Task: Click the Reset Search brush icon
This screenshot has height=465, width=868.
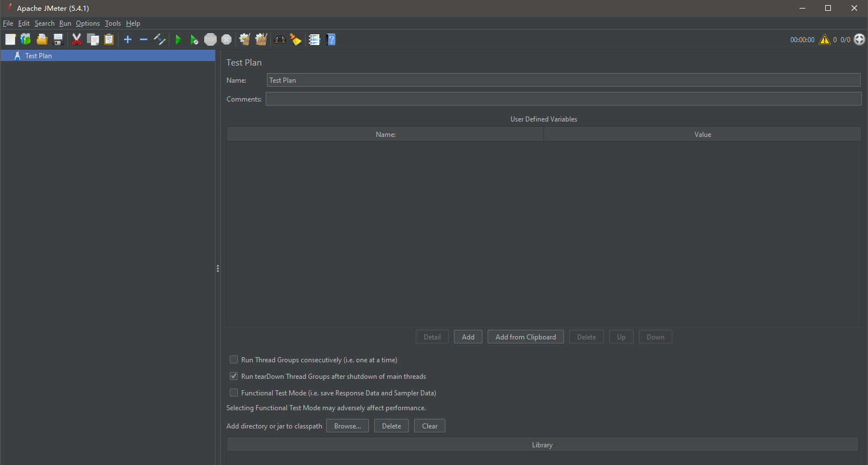Action: tap(295, 39)
